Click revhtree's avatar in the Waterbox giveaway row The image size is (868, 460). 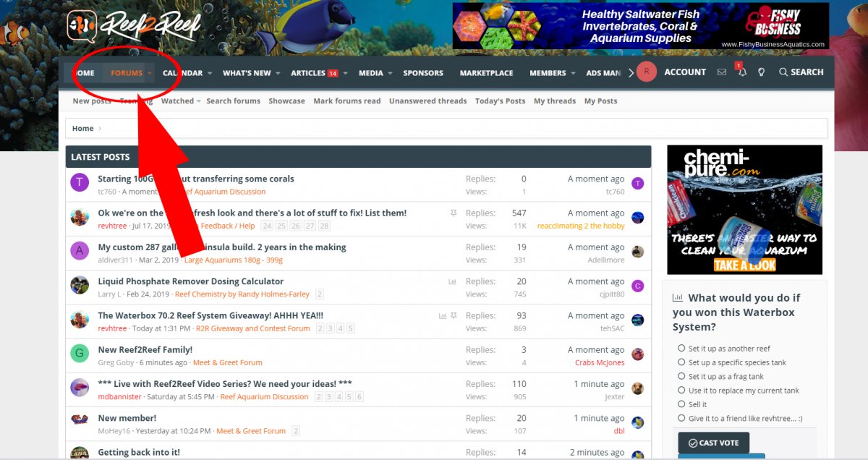[80, 320]
